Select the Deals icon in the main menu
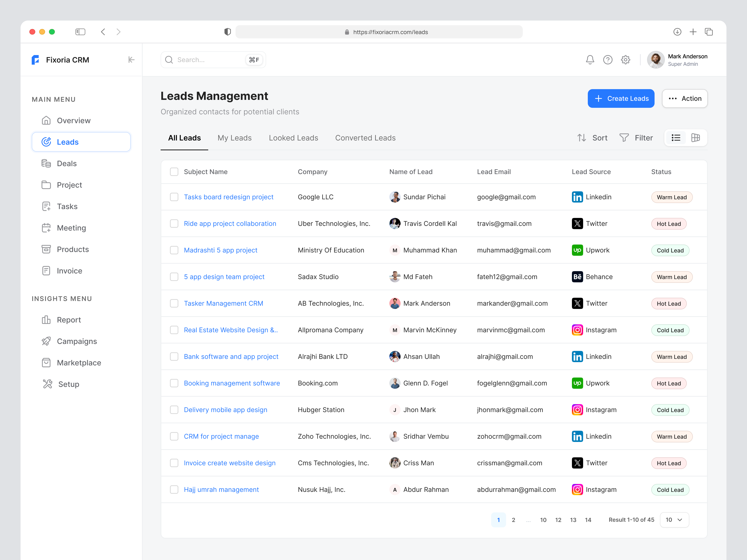This screenshot has width=747, height=560. coord(46,163)
